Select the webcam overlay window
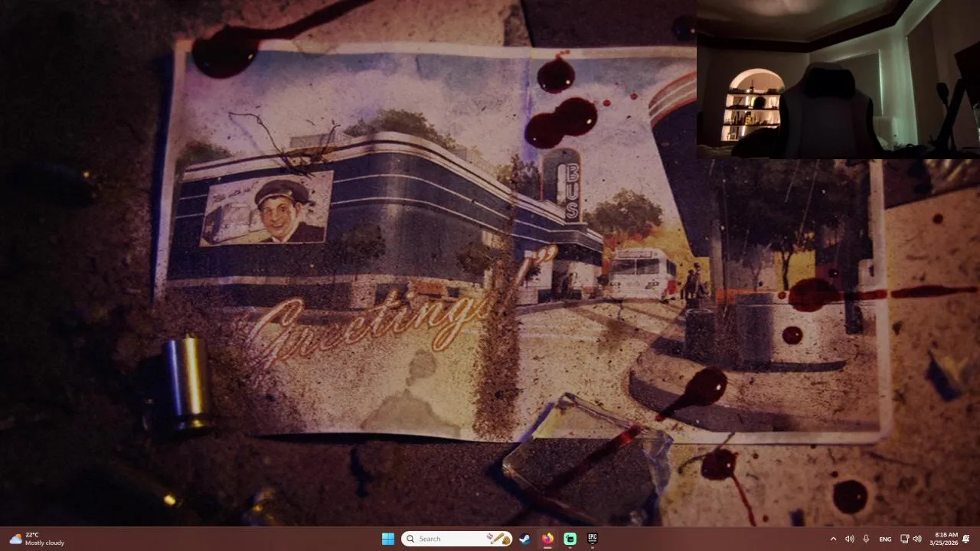This screenshot has height=551, width=980. 838,80
